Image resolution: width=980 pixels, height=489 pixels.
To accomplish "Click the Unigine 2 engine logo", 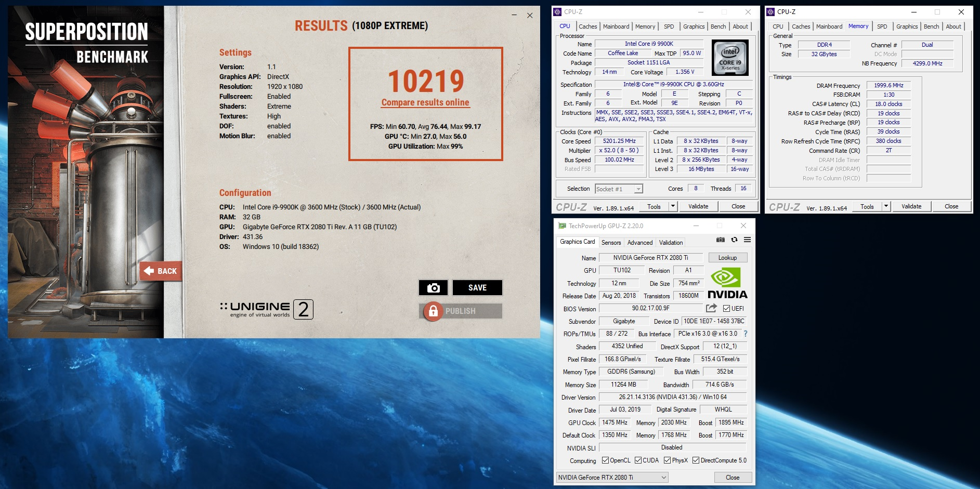I will (267, 309).
